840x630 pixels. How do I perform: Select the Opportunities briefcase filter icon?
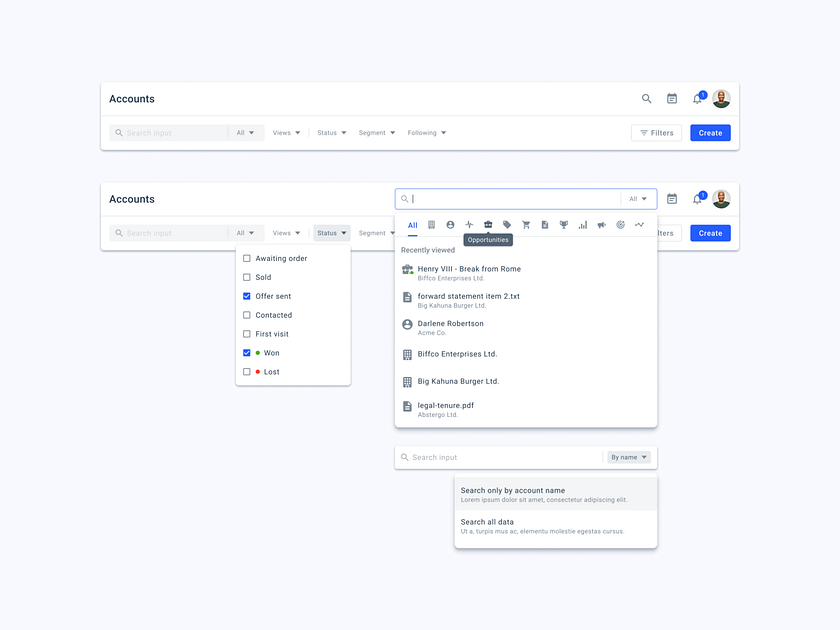click(x=487, y=224)
